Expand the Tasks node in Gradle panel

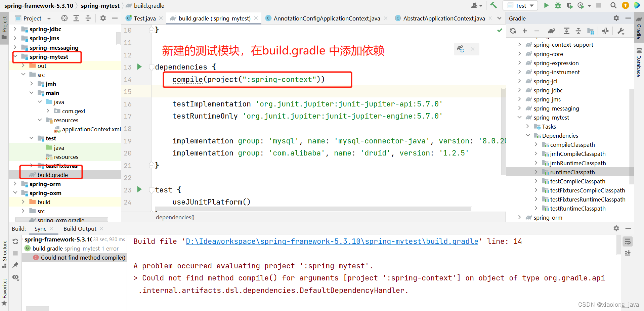[x=528, y=126]
